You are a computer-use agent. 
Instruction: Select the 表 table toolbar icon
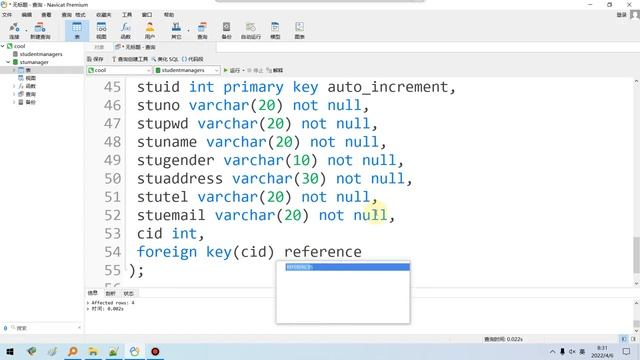coord(77,31)
